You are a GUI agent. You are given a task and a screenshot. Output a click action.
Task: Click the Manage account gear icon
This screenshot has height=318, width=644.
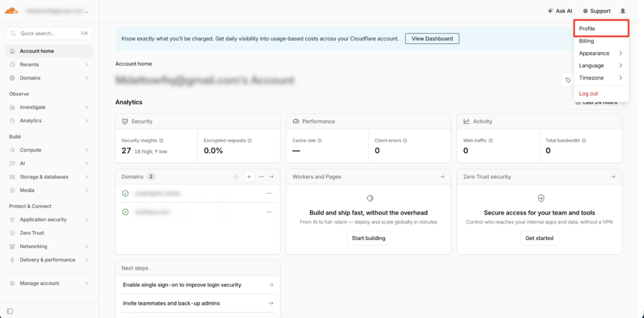click(13, 283)
